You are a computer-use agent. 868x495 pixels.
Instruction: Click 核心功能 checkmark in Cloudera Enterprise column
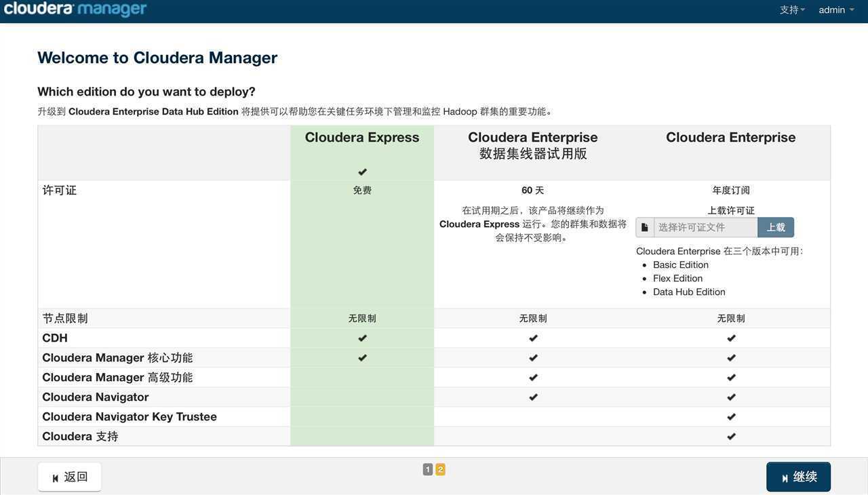(x=731, y=357)
